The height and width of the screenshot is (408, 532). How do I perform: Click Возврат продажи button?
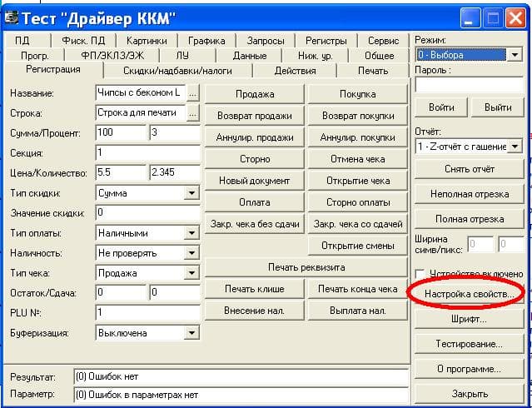(x=255, y=116)
